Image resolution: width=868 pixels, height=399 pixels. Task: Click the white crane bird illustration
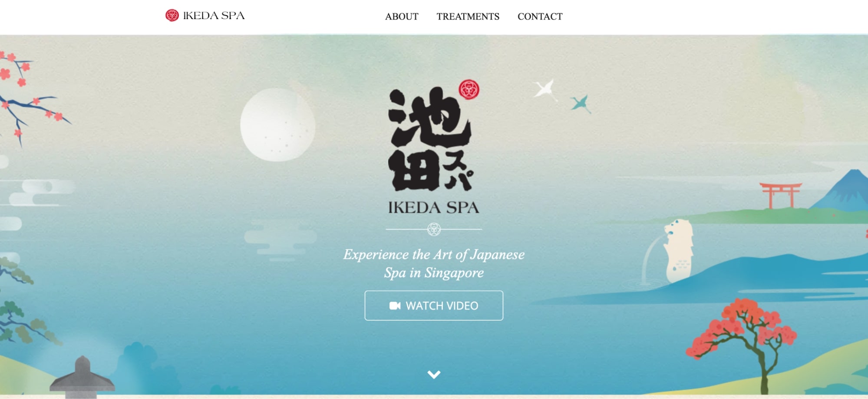point(545,90)
